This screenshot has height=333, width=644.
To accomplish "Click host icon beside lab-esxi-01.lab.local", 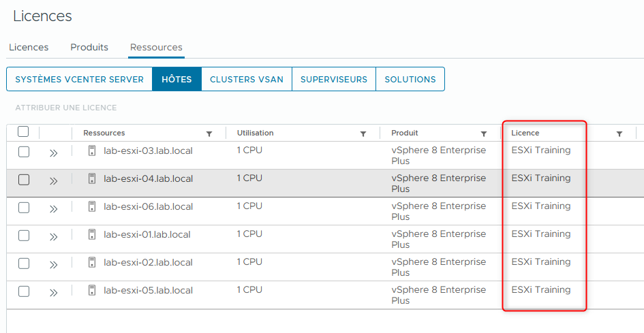I will 92,234.
